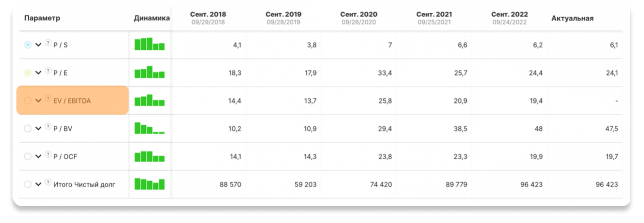Expand the P / S row chevron
The height and width of the screenshot is (223, 644).
38,45
